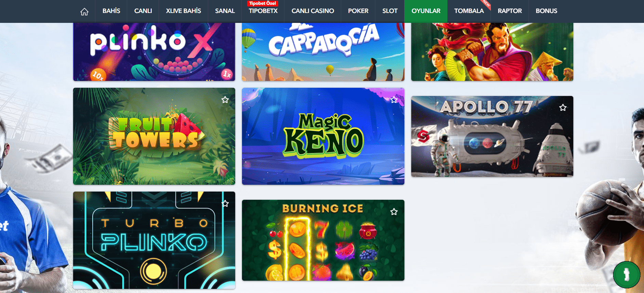Favorite the Fruit Towers game star
644x293 pixels.
pyautogui.click(x=225, y=100)
